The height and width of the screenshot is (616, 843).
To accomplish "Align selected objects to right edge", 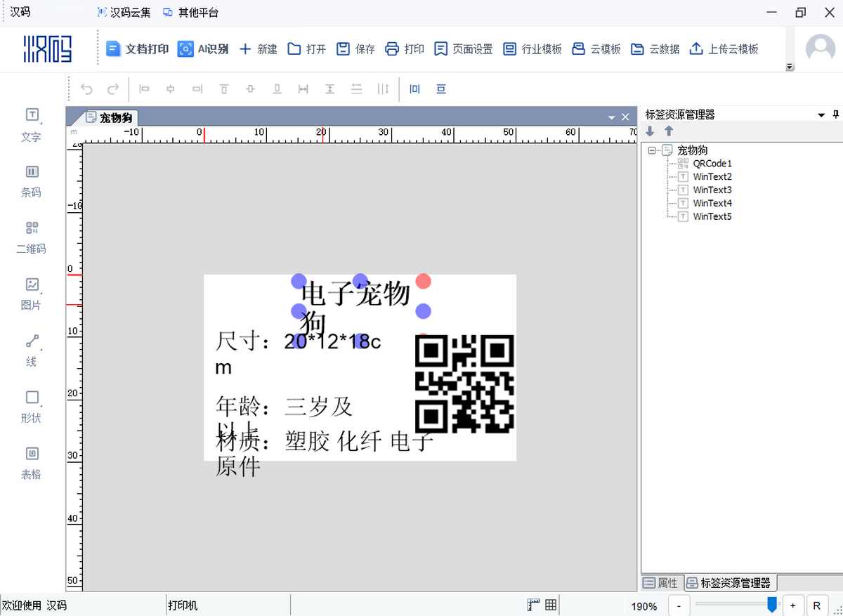I will [x=197, y=89].
